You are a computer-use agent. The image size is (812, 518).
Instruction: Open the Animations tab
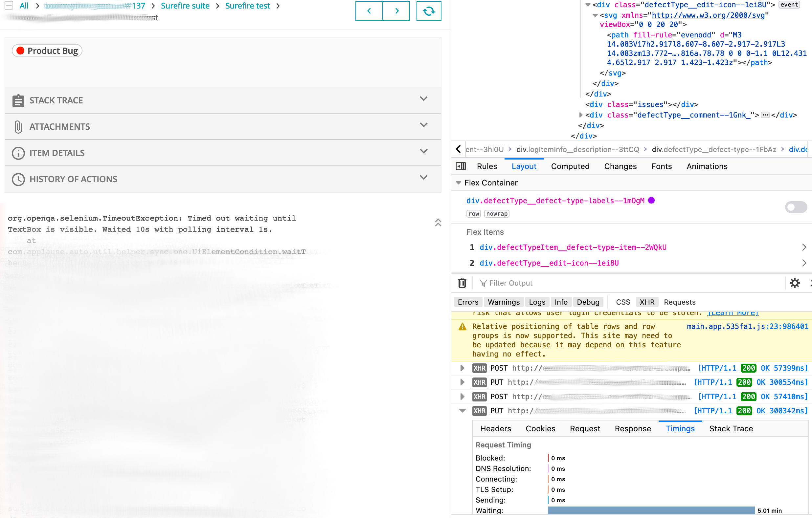pyautogui.click(x=707, y=166)
